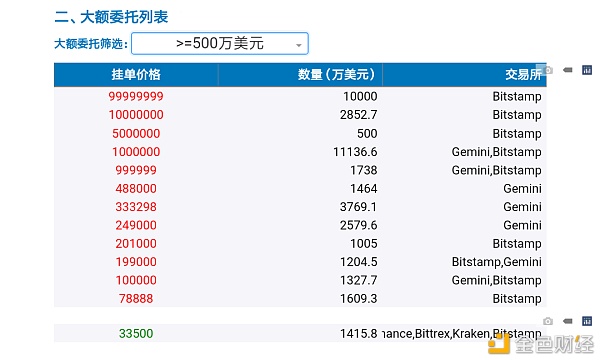
Task: Open the lower chart view icon
Action: [587, 321]
